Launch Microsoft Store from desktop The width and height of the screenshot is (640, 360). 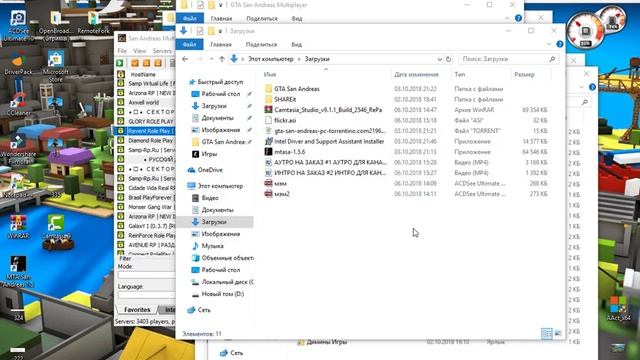[56, 67]
